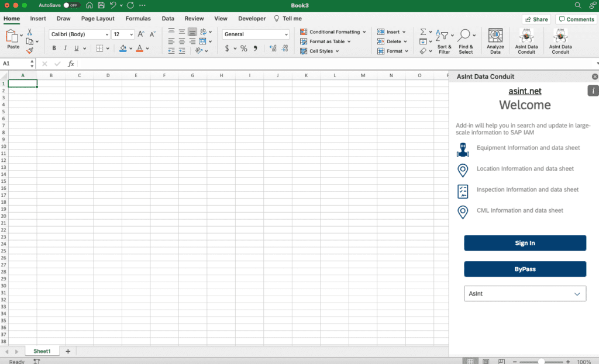
Task: Click the Increase Font Size icon
Action: click(x=141, y=34)
